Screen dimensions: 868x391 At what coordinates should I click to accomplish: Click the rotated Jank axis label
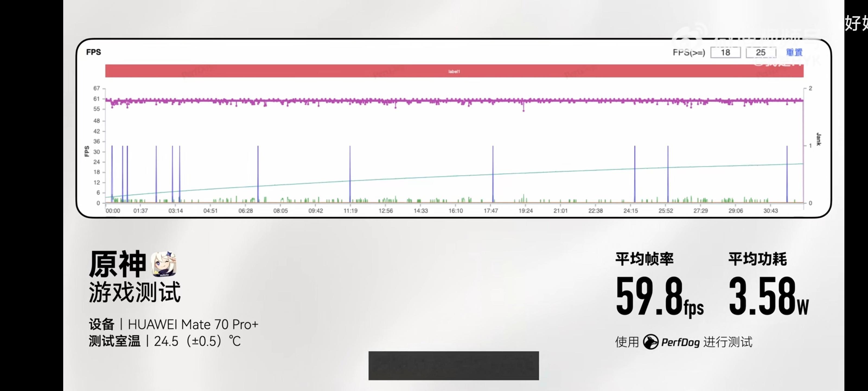pos(819,139)
